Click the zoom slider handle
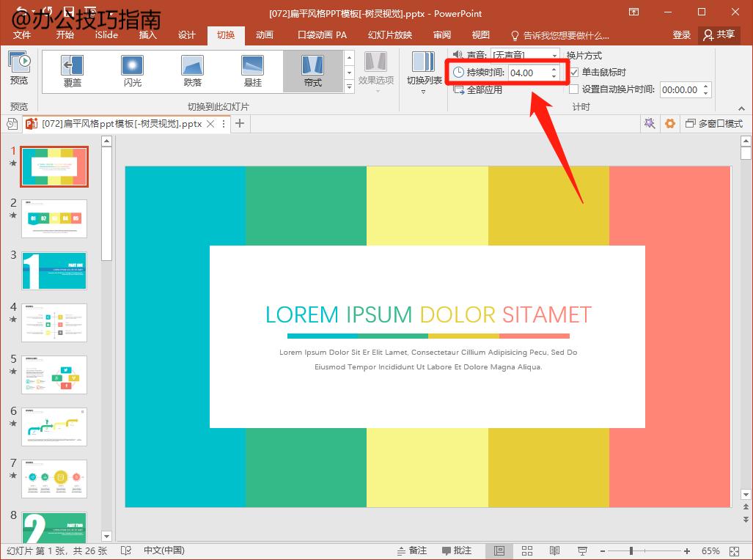 coord(631,550)
